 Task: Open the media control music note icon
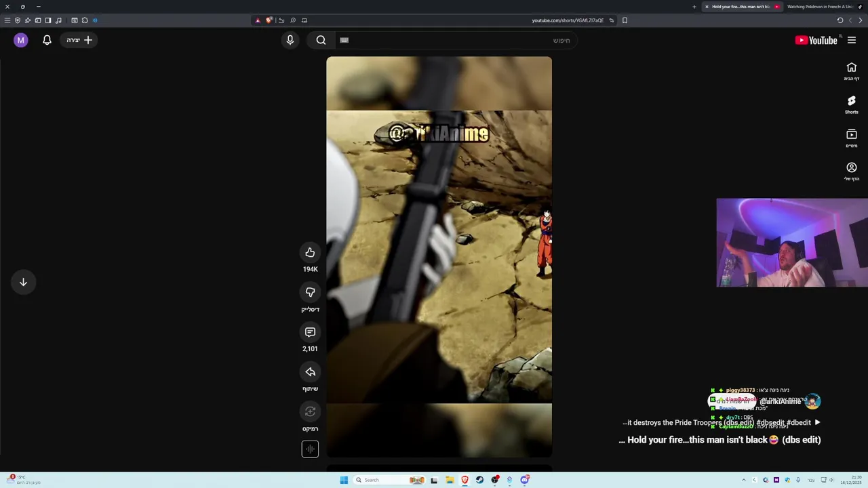click(58, 20)
